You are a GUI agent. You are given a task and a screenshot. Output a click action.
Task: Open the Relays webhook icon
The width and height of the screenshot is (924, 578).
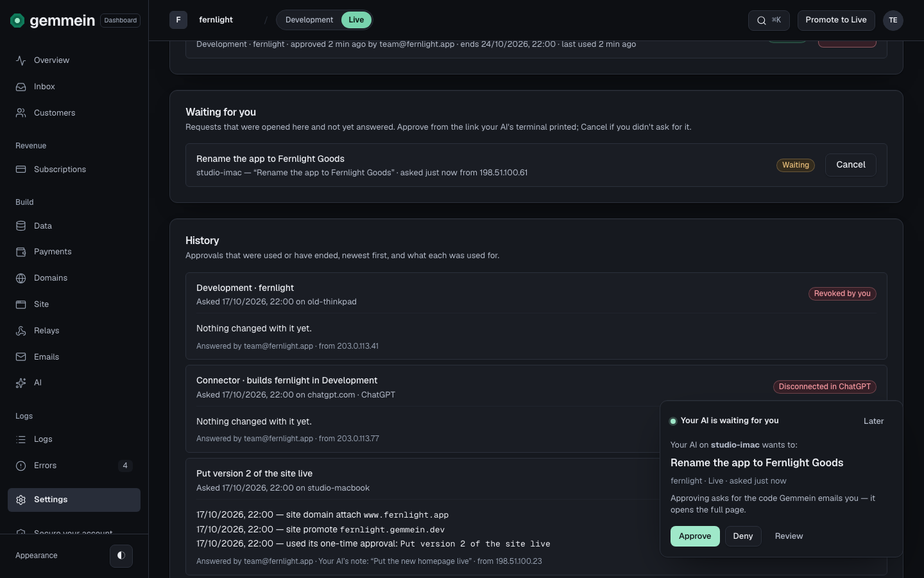point(21,331)
